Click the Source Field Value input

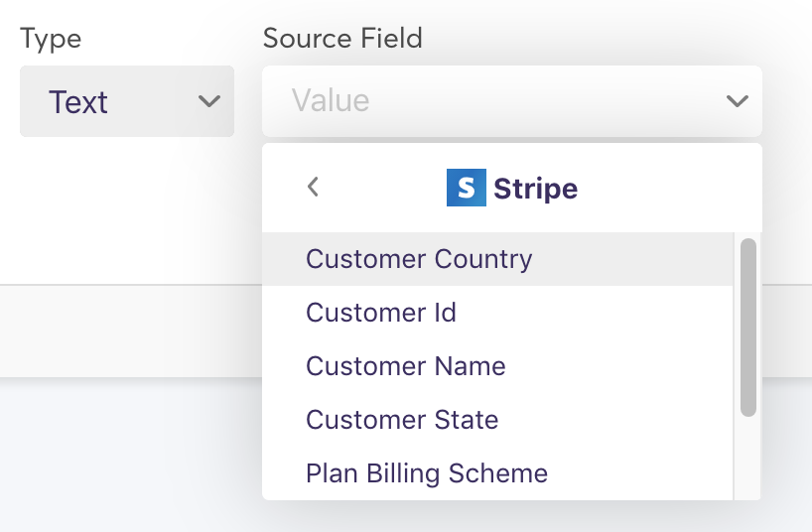[496, 100]
